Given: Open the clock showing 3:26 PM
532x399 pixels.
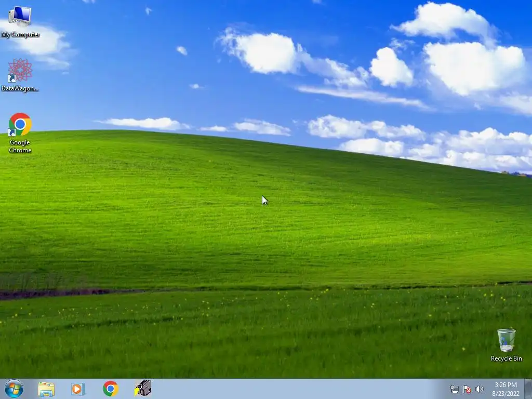Looking at the screenshot, I should tap(506, 389).
